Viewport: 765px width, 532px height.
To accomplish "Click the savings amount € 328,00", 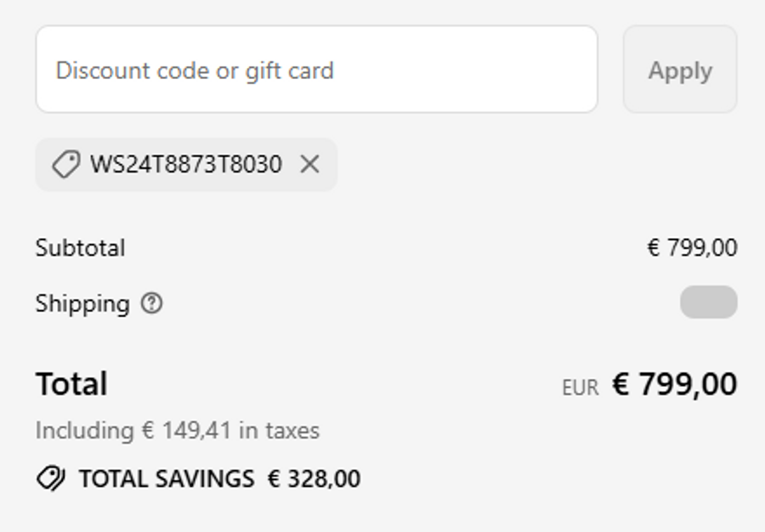I will [x=314, y=479].
